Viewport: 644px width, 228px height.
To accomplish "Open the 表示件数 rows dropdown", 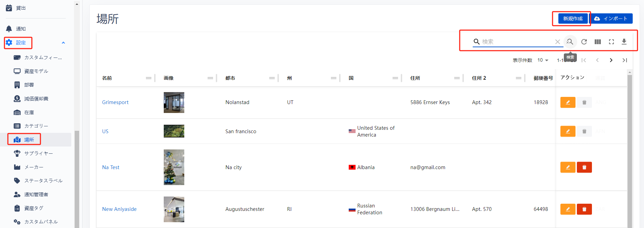I will click(543, 60).
